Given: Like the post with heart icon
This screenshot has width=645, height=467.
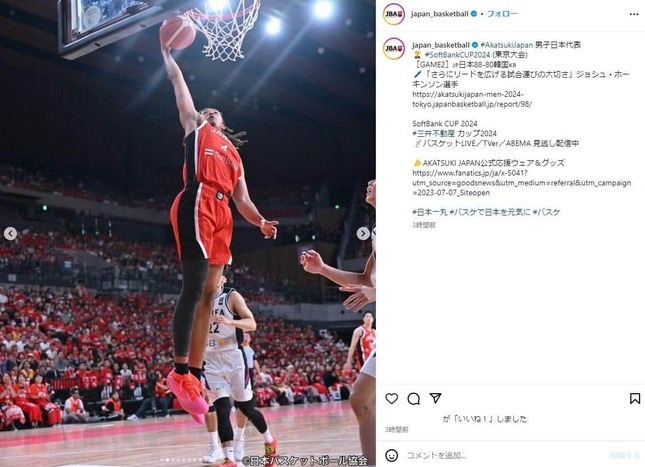Looking at the screenshot, I should pyautogui.click(x=392, y=398).
